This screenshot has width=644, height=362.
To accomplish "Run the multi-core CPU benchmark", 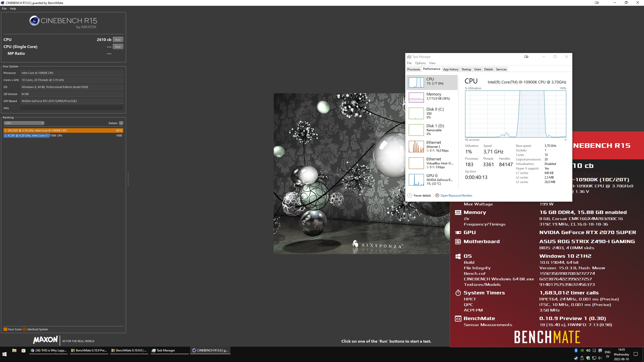I will click(118, 40).
